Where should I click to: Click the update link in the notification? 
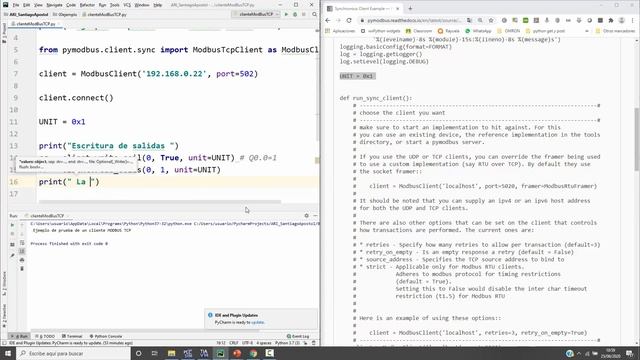point(258,322)
